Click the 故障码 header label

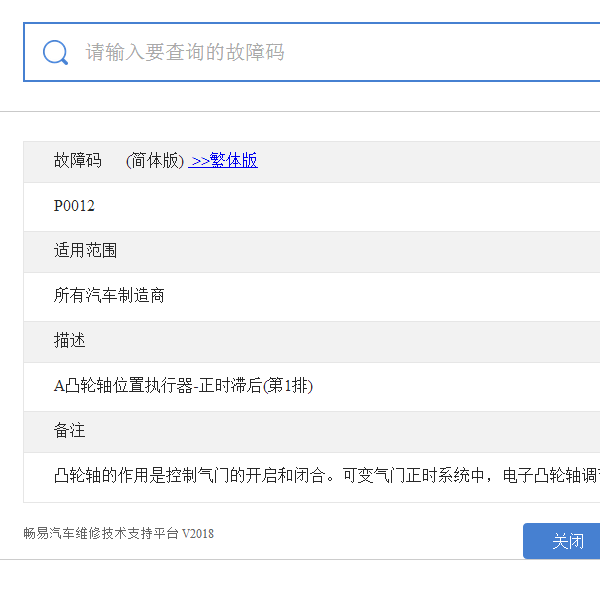pyautogui.click(x=78, y=161)
